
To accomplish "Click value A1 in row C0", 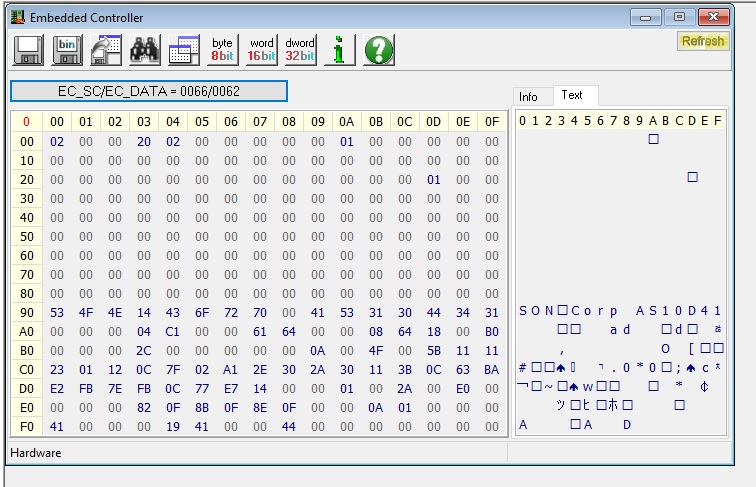I will [x=231, y=370].
